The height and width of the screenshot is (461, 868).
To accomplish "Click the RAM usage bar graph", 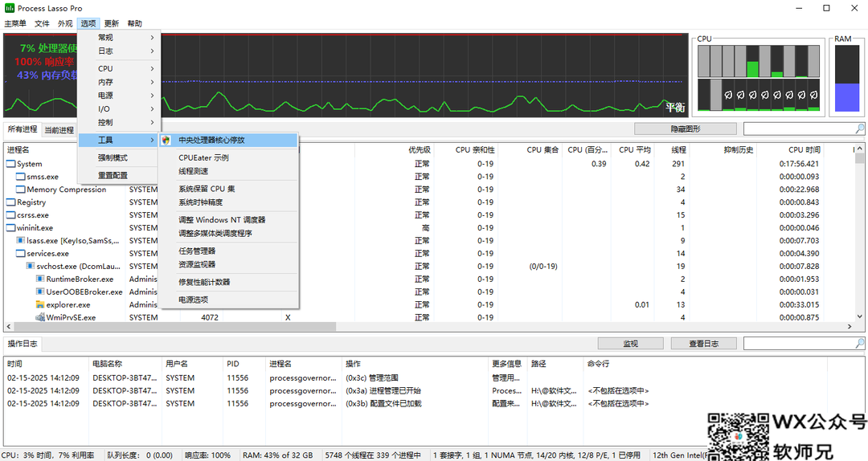I will click(847, 78).
